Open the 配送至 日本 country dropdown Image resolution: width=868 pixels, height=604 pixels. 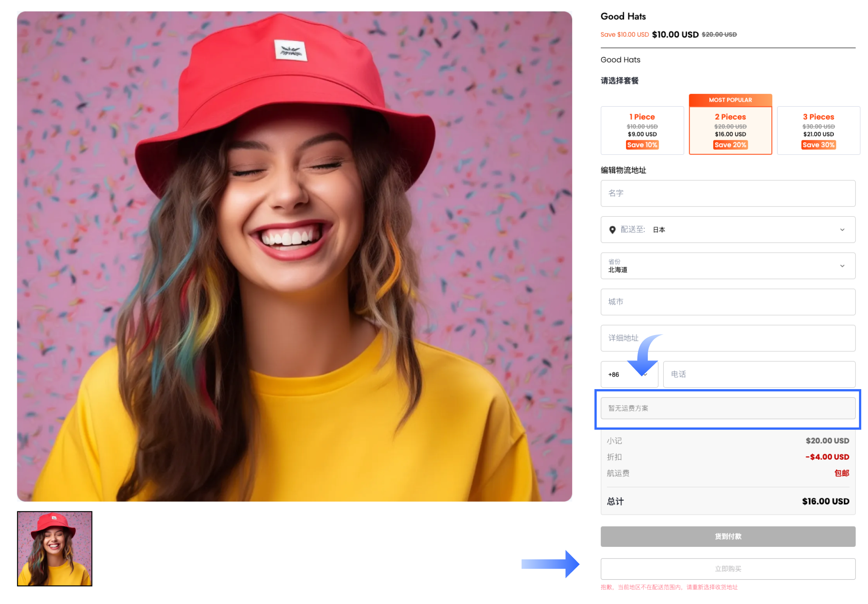coord(728,230)
